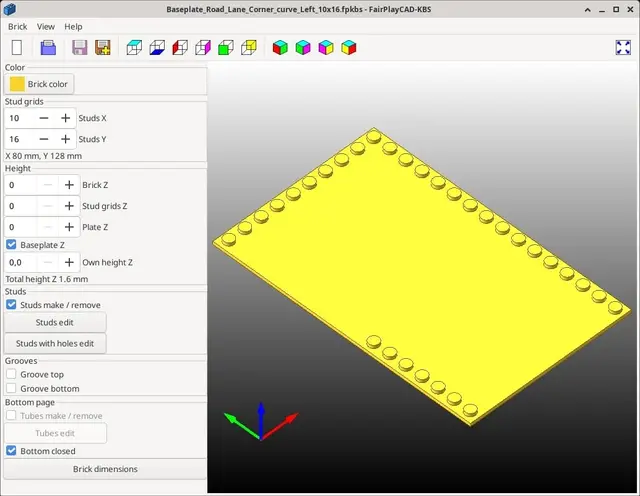
Task: Click the 'X 80 mm, Y 128 mm' text
Action: (x=44, y=156)
